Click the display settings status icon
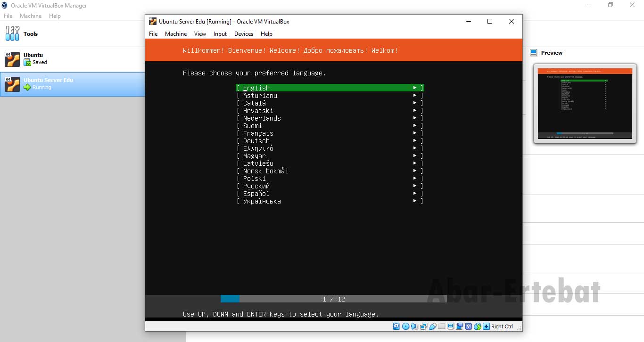Screen dimensions: 644x342 point(450,326)
